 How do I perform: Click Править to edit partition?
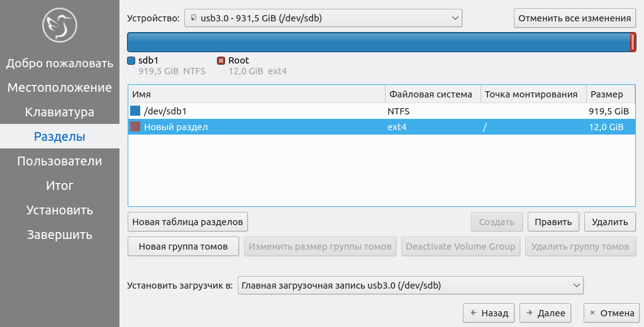[553, 222]
